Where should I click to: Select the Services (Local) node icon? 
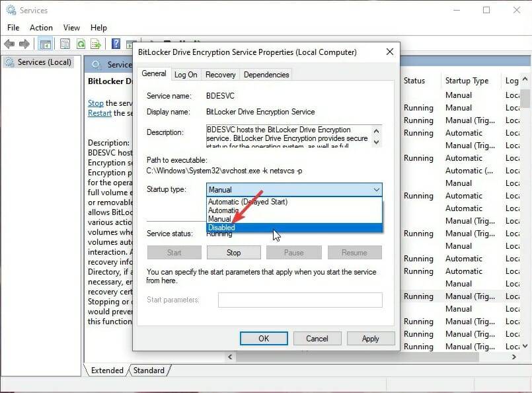pyautogui.click(x=9, y=62)
